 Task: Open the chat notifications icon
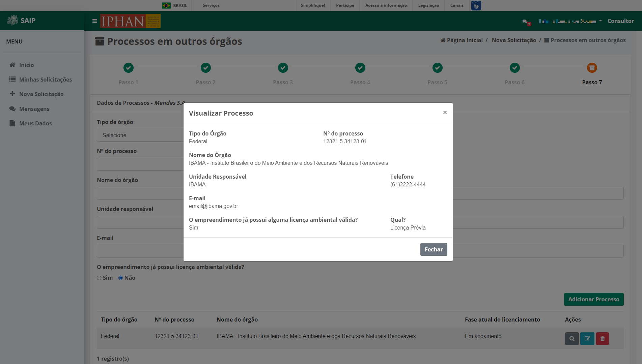pos(526,22)
